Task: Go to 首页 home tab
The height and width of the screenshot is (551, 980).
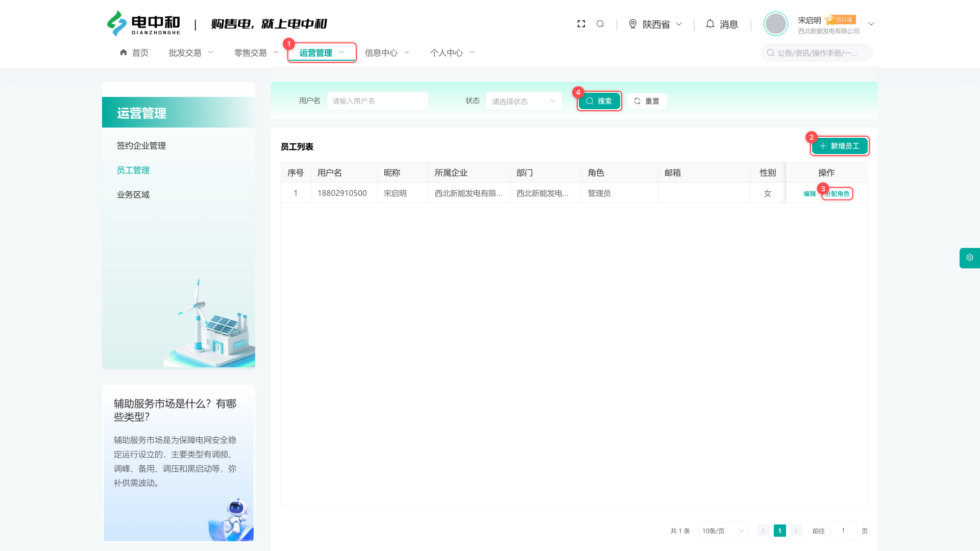Action: (x=134, y=53)
